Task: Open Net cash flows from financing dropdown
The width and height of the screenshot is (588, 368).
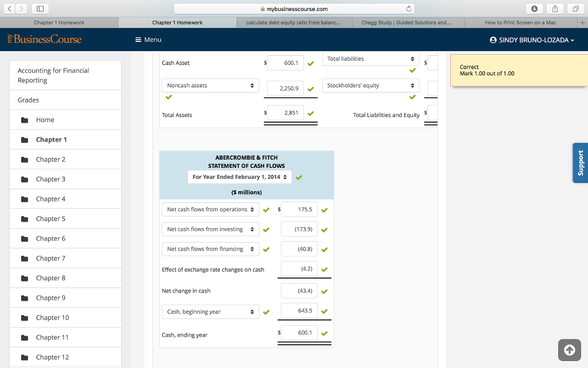Action: (210, 250)
